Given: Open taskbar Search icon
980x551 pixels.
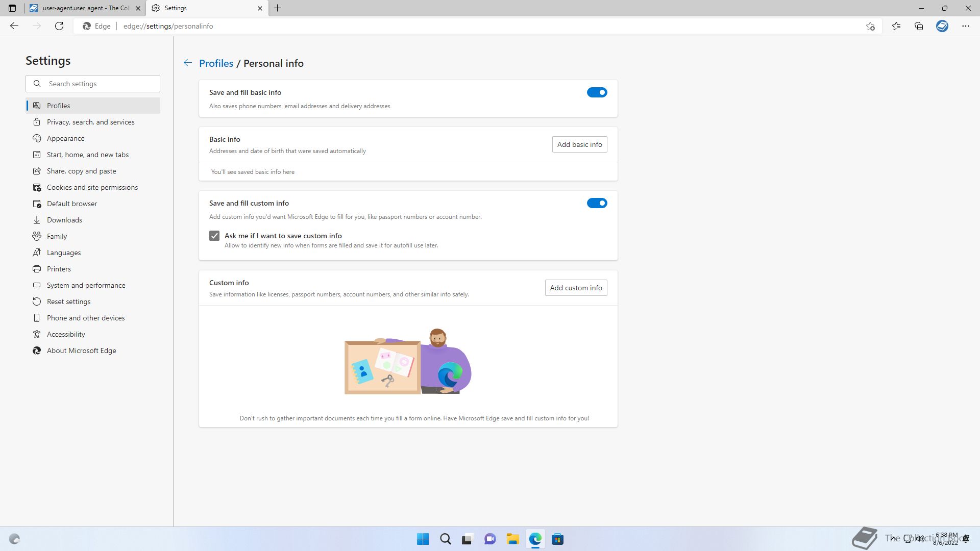Looking at the screenshot, I should pyautogui.click(x=445, y=539).
